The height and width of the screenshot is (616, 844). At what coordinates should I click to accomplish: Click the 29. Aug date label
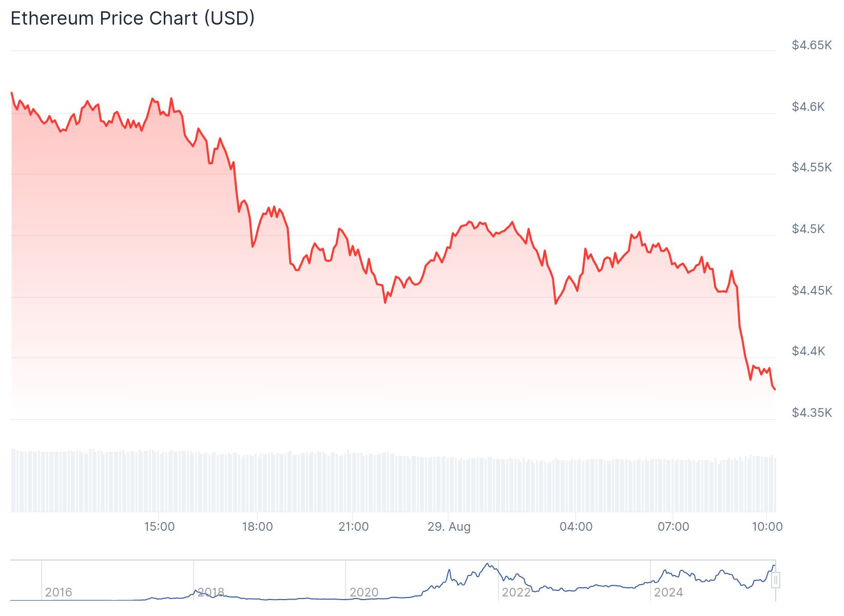point(449,527)
